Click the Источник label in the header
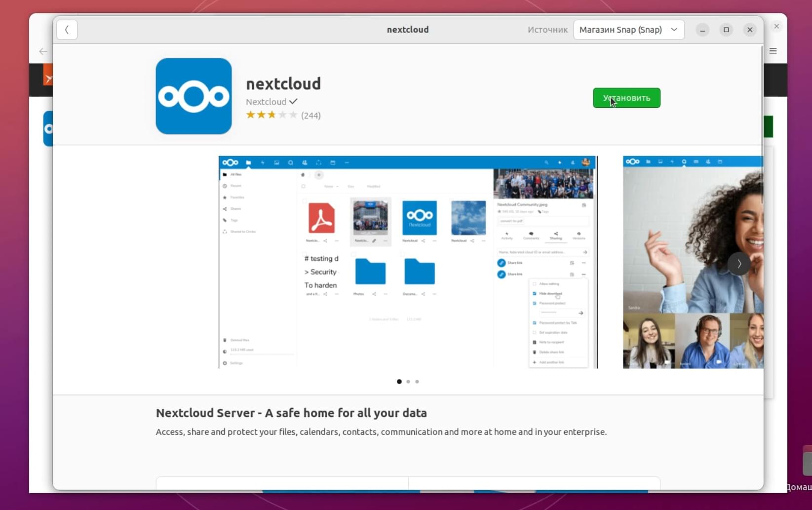 (x=547, y=30)
